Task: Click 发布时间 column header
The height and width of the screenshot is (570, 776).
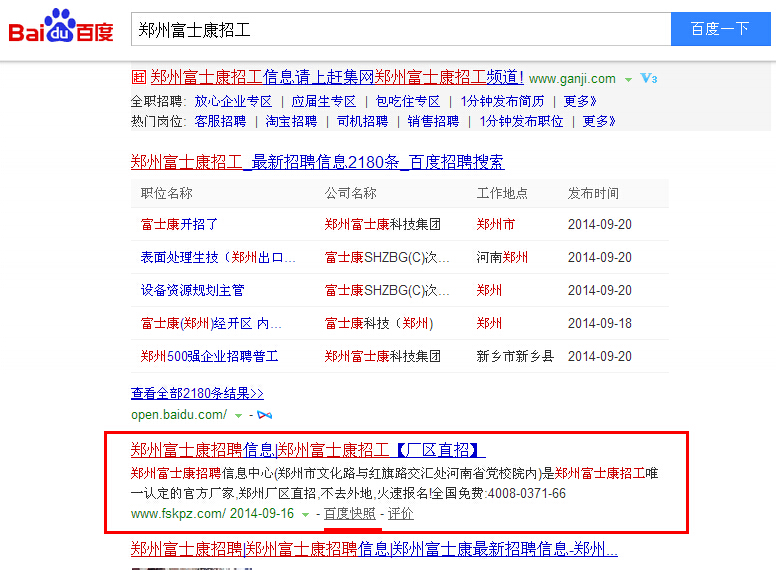Action: click(593, 193)
